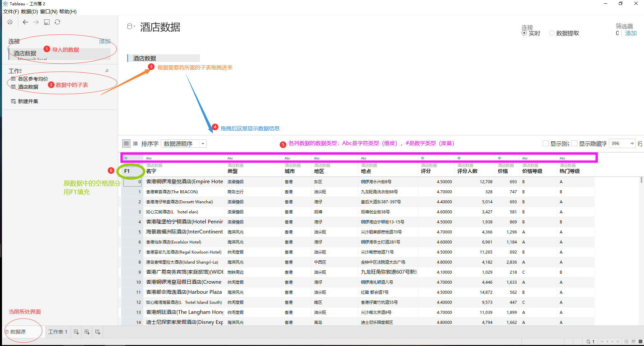Image resolution: width=644 pixels, height=346 pixels.
Task: Click the forward navigation arrow
Action: click(36, 22)
